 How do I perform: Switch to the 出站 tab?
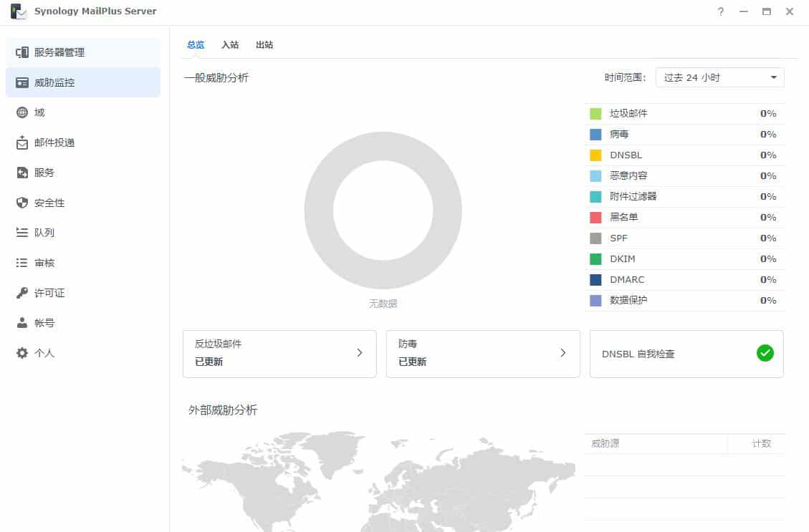click(264, 44)
